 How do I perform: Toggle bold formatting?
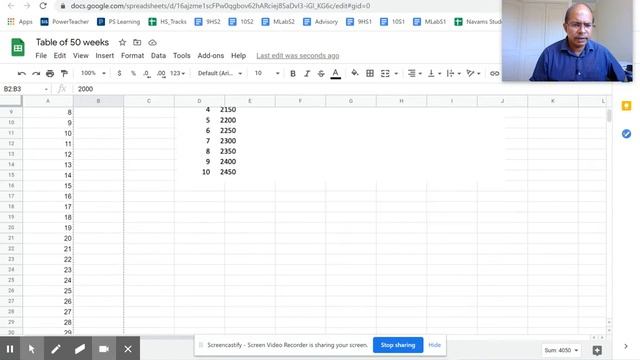(293, 73)
